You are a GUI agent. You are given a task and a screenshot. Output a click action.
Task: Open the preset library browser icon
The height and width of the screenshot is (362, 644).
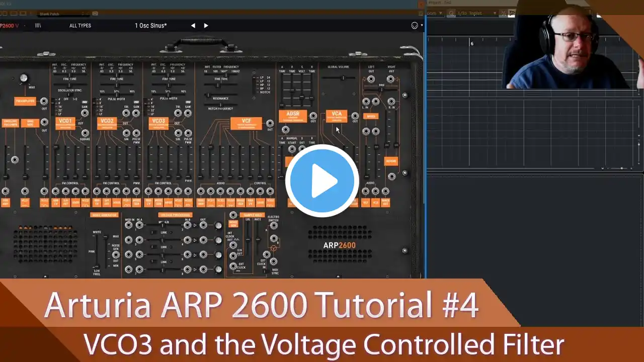coord(38,26)
